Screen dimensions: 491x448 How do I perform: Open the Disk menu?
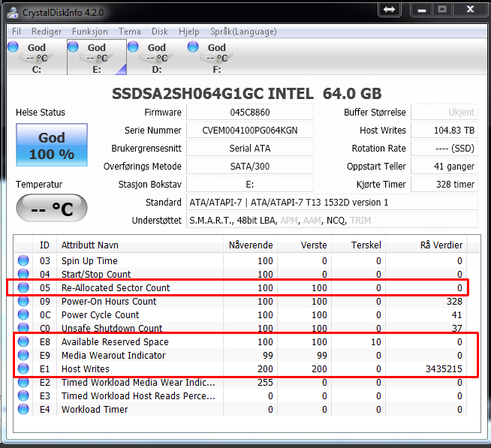[x=160, y=32]
